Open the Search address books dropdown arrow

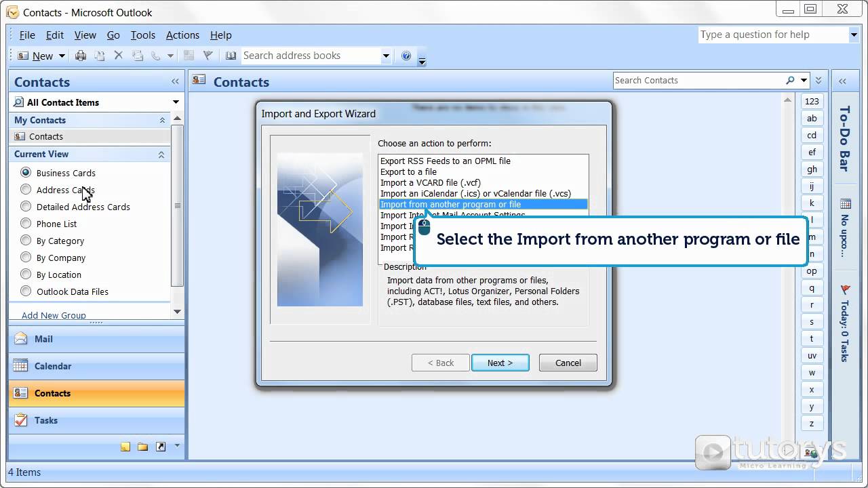(386, 56)
